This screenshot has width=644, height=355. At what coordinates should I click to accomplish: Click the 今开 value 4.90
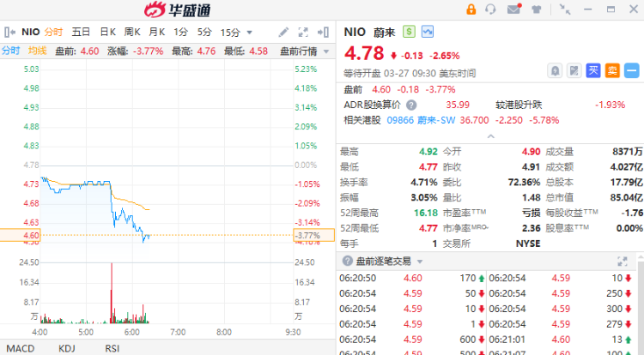tap(531, 152)
